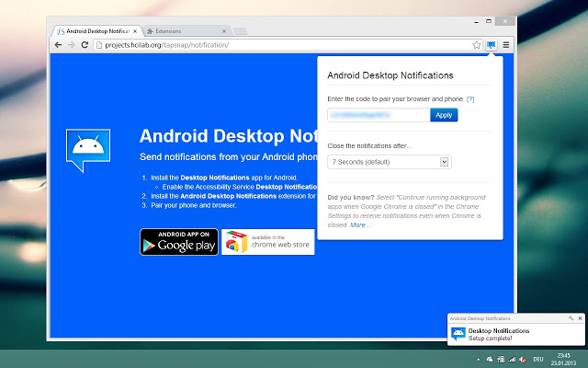Image resolution: width=588 pixels, height=368 pixels.
Task: Click the DEU language indicator
Action: [x=538, y=360]
